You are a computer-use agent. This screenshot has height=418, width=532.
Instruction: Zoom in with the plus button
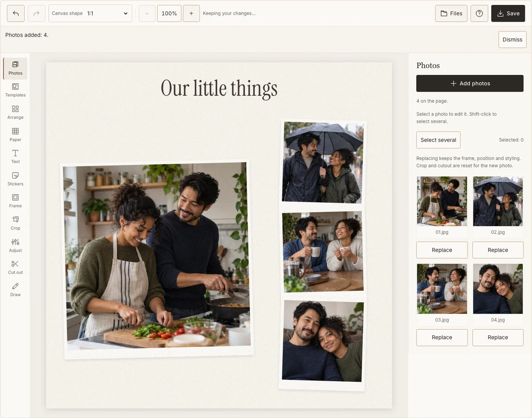(x=191, y=13)
